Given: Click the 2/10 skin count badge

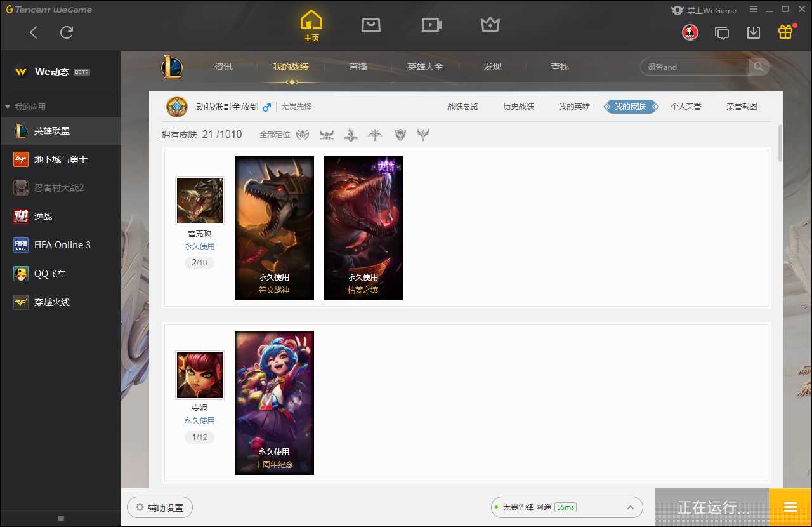Looking at the screenshot, I should pyautogui.click(x=200, y=263).
